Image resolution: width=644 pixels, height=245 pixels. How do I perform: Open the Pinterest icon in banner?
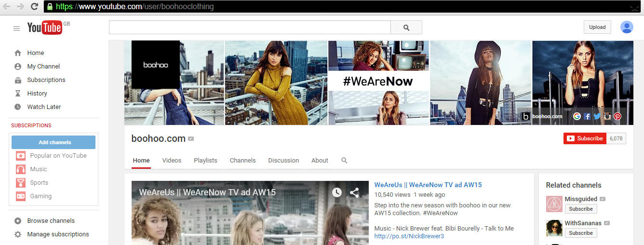(617, 116)
